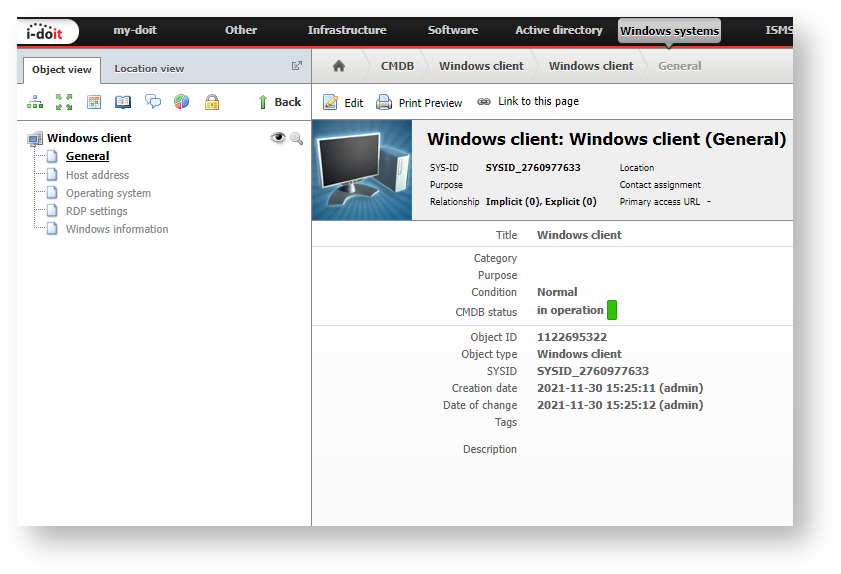Screen dimensions: 841x574
Task: Click the Edit pencil icon
Action: tap(330, 102)
